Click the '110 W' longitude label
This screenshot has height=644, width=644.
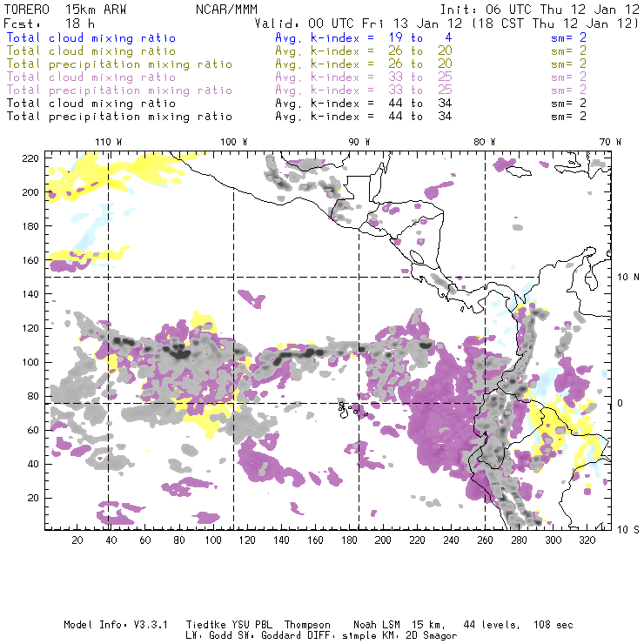(109, 142)
